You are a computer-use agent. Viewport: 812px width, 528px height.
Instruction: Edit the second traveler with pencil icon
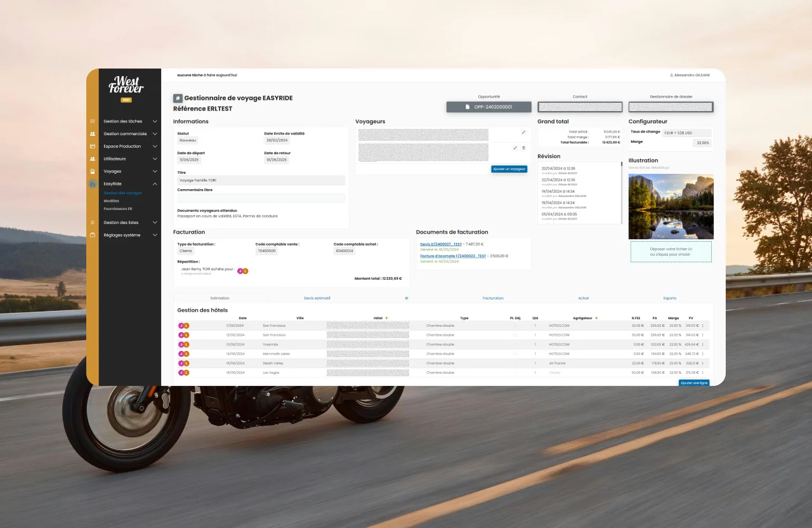(x=515, y=147)
